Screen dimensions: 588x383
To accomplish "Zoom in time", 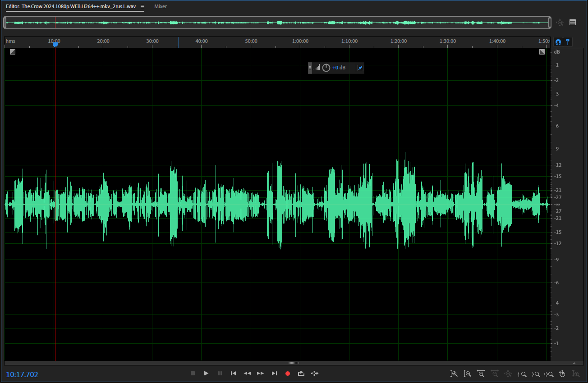I will 481,374.
